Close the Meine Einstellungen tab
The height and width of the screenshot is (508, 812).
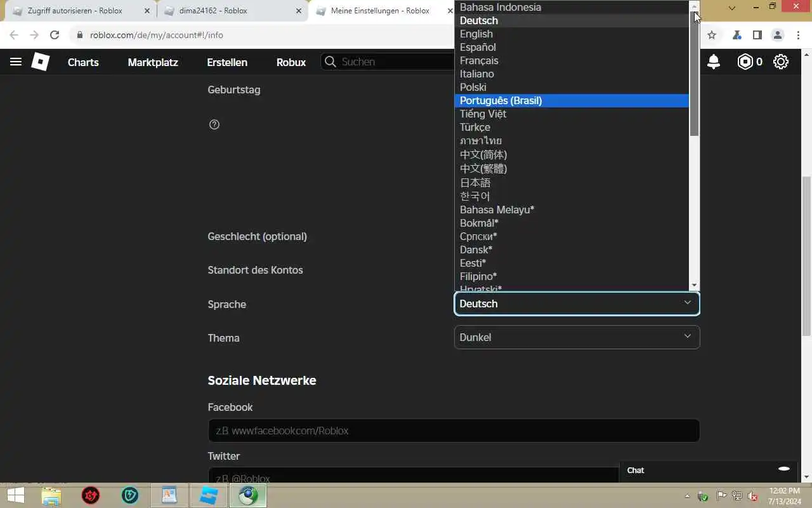(450, 11)
